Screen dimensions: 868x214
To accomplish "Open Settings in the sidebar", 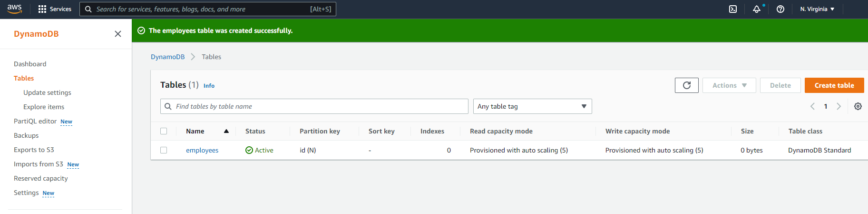I will 26,193.
